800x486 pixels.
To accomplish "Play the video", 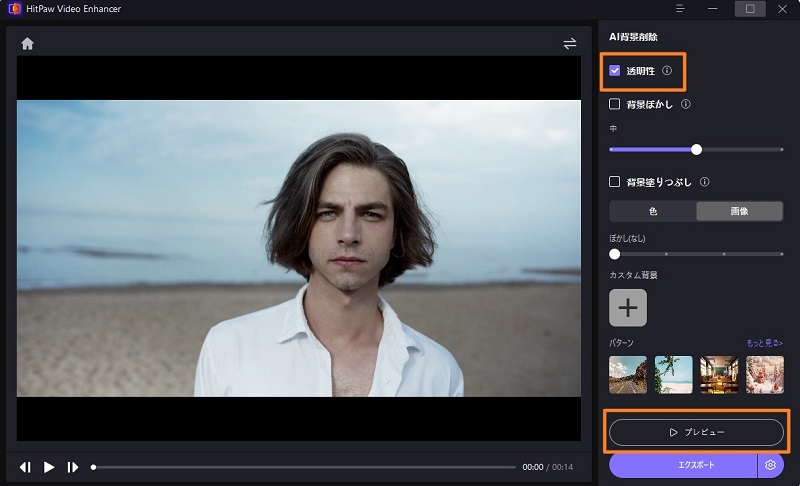I will click(49, 467).
